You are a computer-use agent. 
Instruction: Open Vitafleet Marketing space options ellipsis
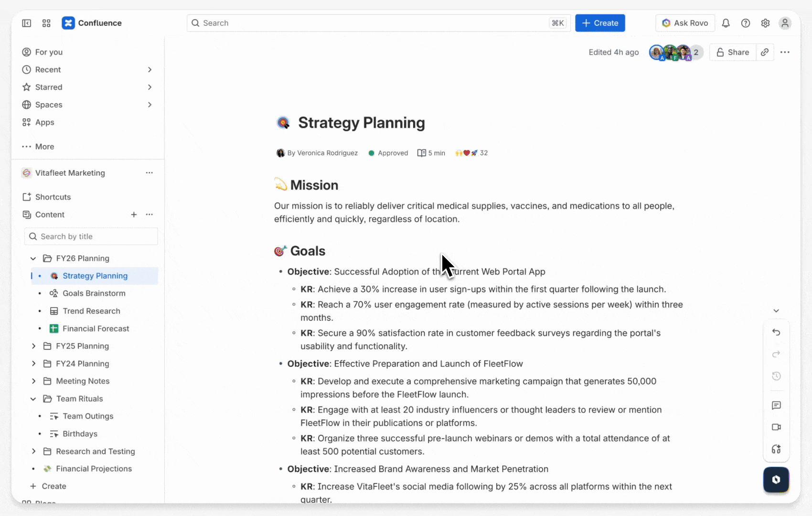(x=150, y=173)
